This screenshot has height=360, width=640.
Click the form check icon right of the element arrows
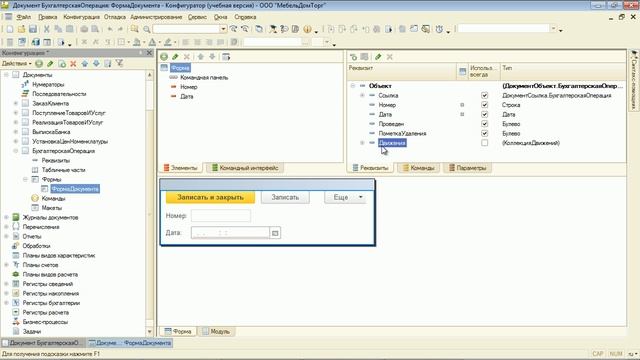tap(226, 57)
